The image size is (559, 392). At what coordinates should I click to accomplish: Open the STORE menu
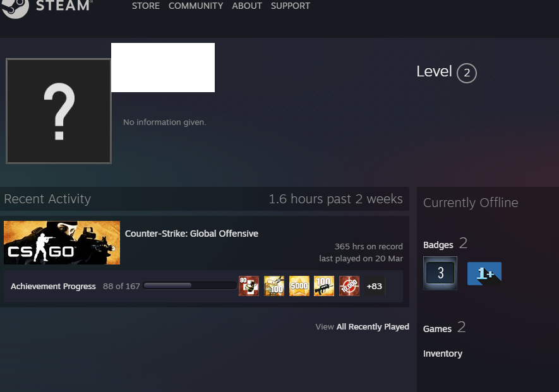(x=146, y=6)
